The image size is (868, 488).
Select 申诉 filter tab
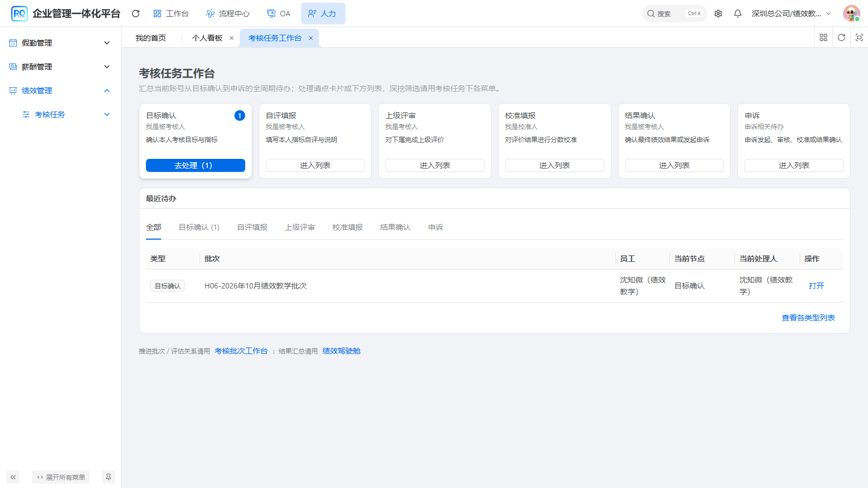(x=436, y=227)
